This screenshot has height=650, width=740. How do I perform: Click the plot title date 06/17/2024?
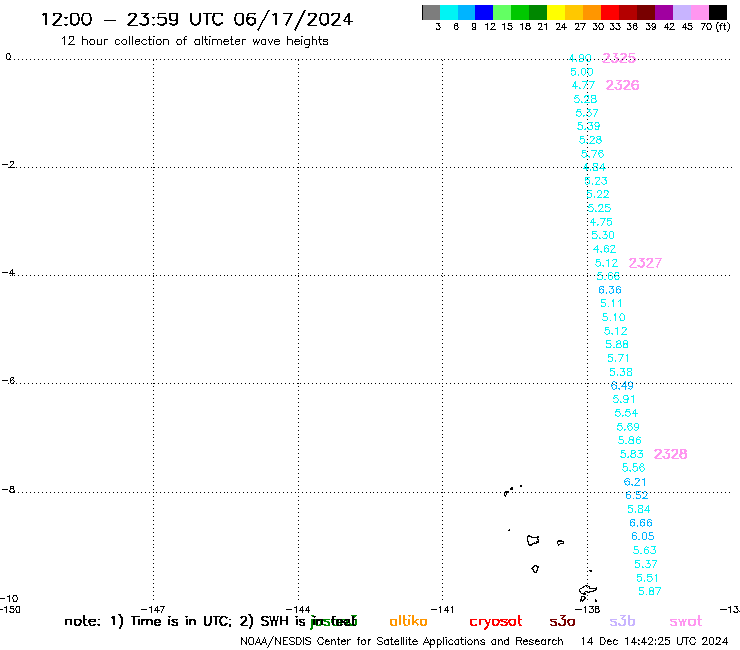[293, 20]
